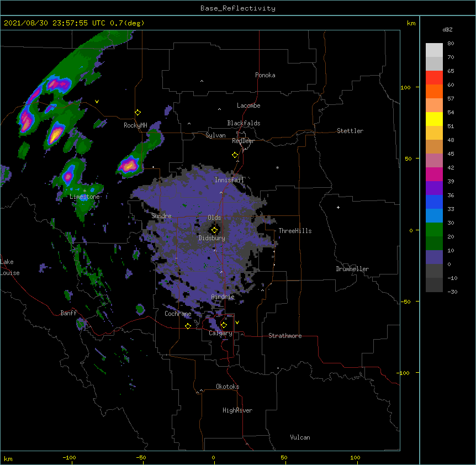
Task: Select the red 60–65 dBZ legend swatch
Action: tap(434, 78)
